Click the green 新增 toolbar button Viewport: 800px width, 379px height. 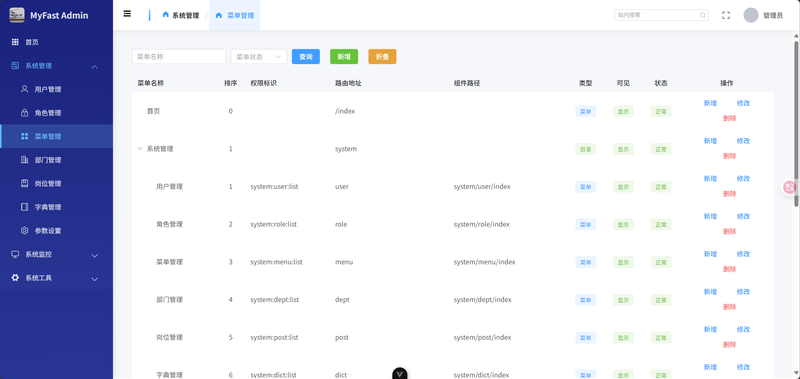point(344,57)
